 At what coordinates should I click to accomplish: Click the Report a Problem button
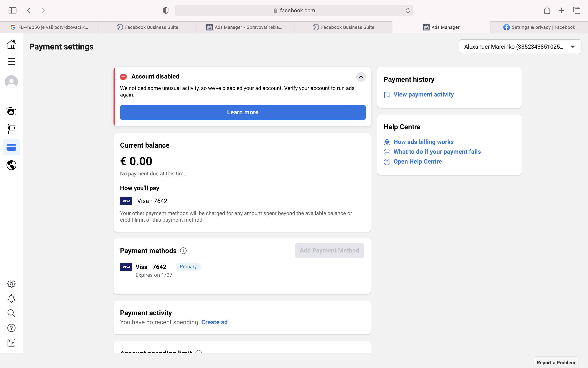pyautogui.click(x=556, y=363)
